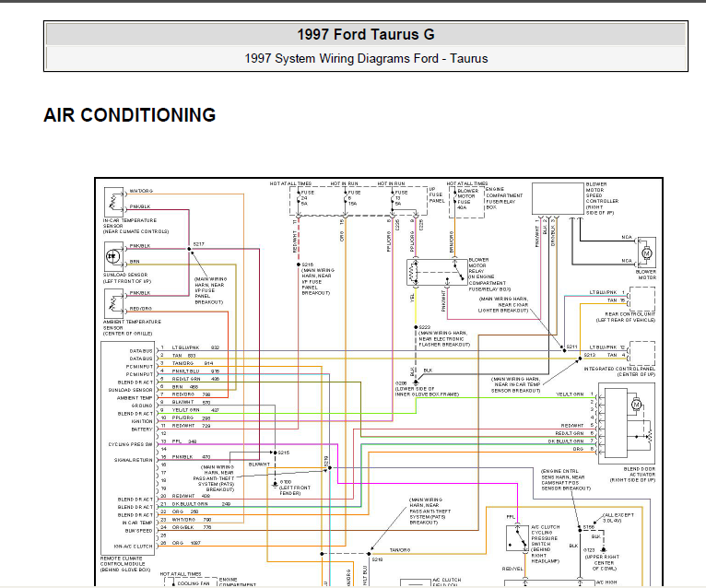
Task: Click wire label "PNK/LT BLU 915"
Action: click(195, 371)
